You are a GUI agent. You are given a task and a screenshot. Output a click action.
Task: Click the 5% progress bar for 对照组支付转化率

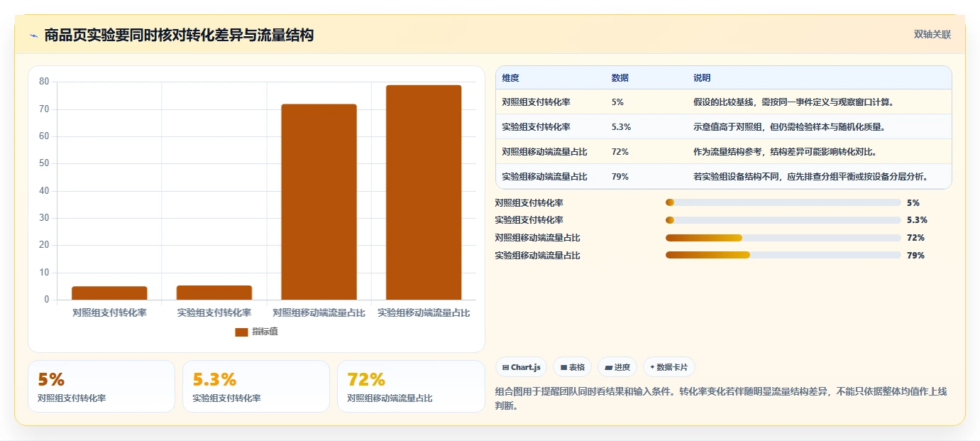click(x=783, y=203)
